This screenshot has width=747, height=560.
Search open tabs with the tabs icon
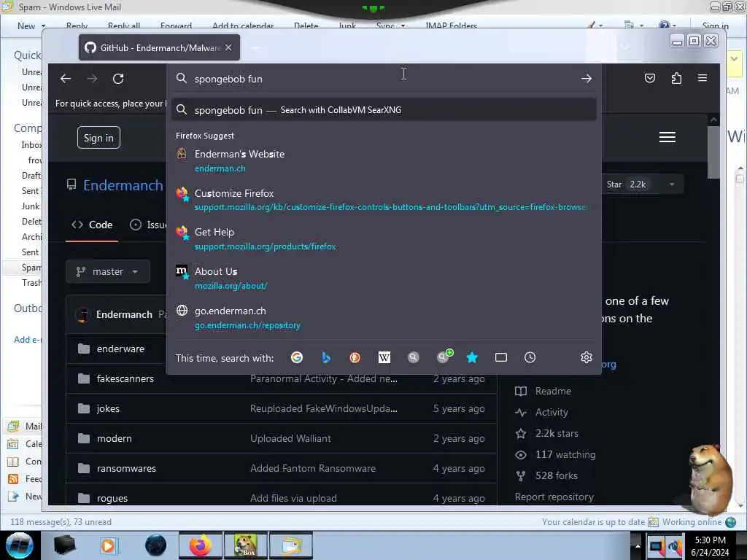[x=500, y=357]
